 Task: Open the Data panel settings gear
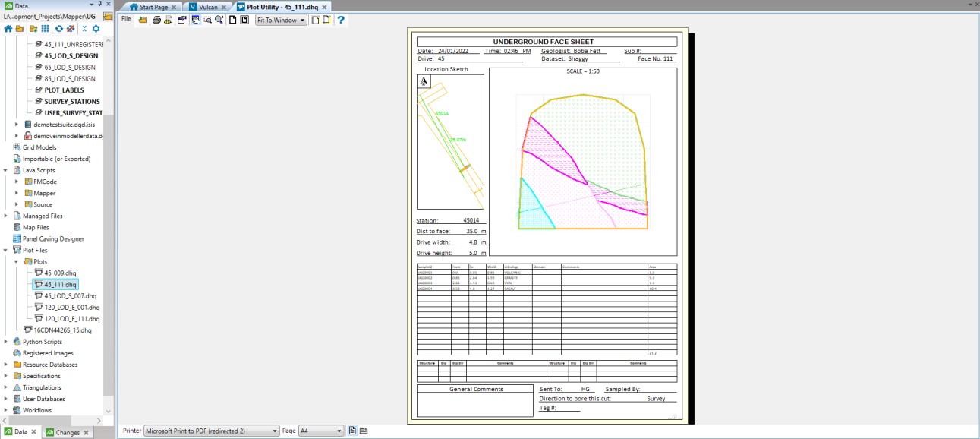pyautogui.click(x=96, y=29)
